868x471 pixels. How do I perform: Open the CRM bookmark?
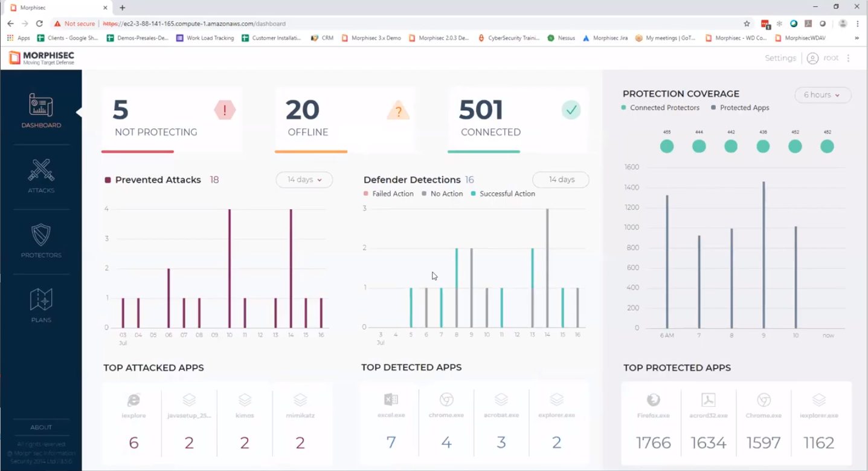click(322, 37)
